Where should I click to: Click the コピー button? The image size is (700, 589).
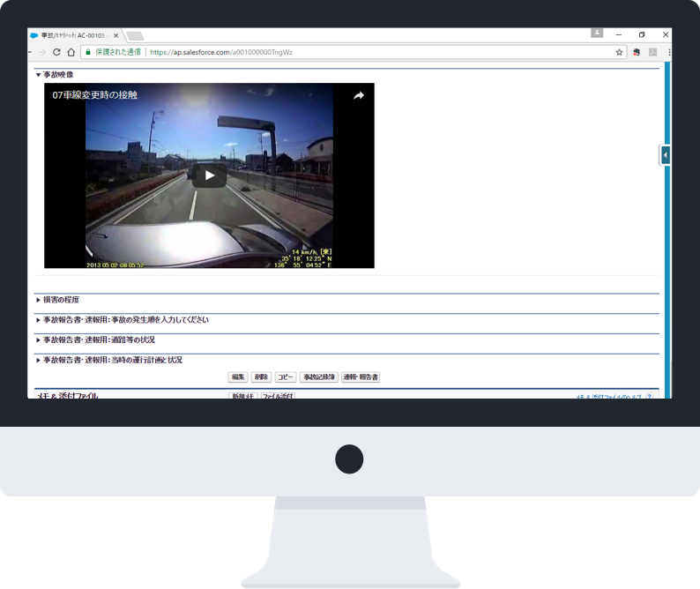286,377
